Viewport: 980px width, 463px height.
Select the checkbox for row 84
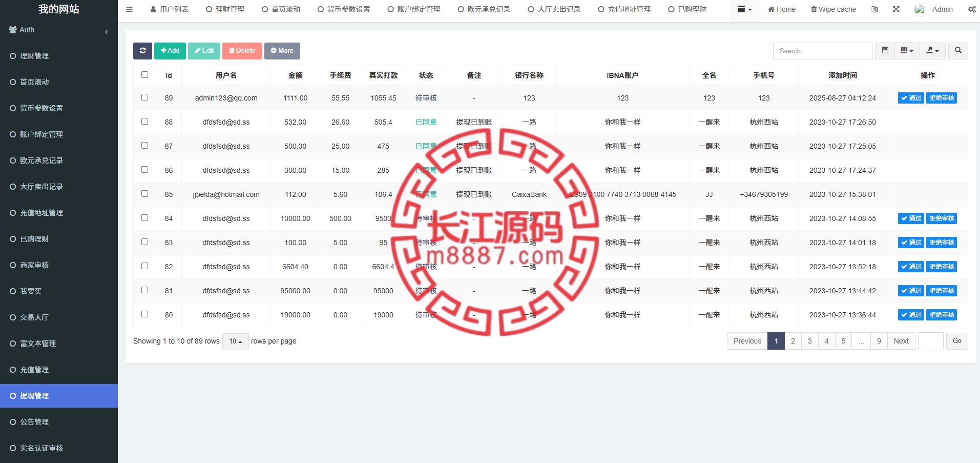144,218
